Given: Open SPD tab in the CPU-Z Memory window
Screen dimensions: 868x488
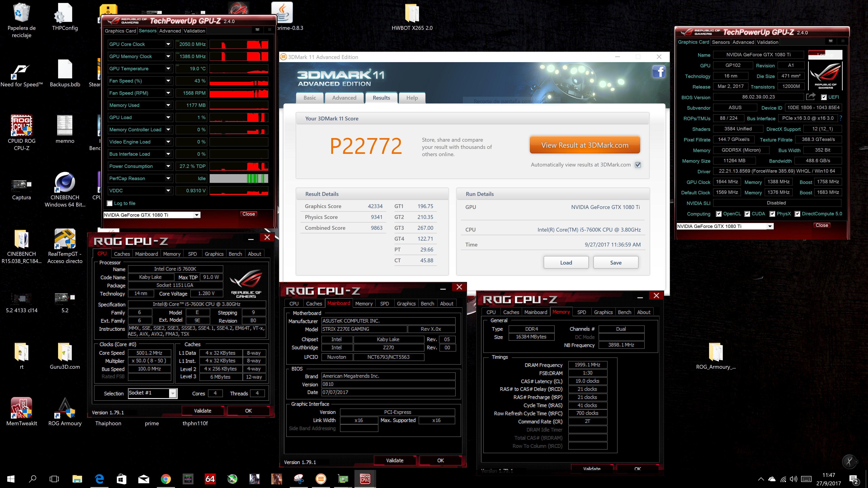Looking at the screenshot, I should tap(582, 312).
